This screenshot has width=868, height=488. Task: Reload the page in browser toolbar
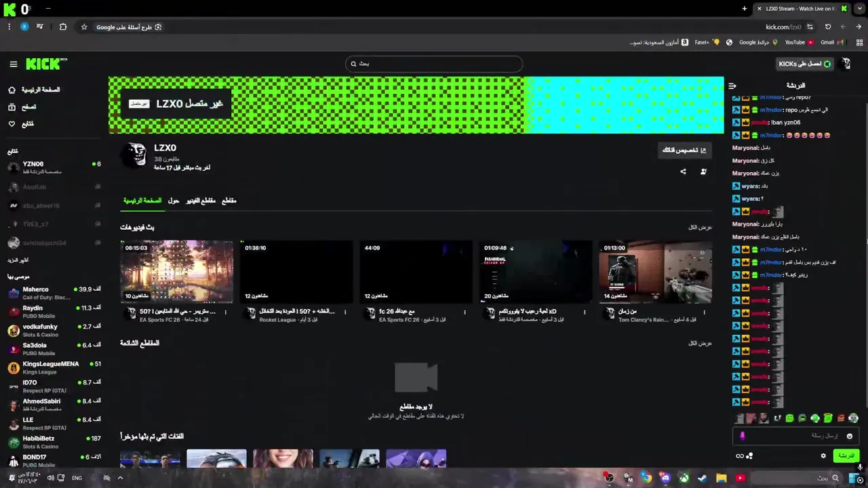[x=828, y=27]
